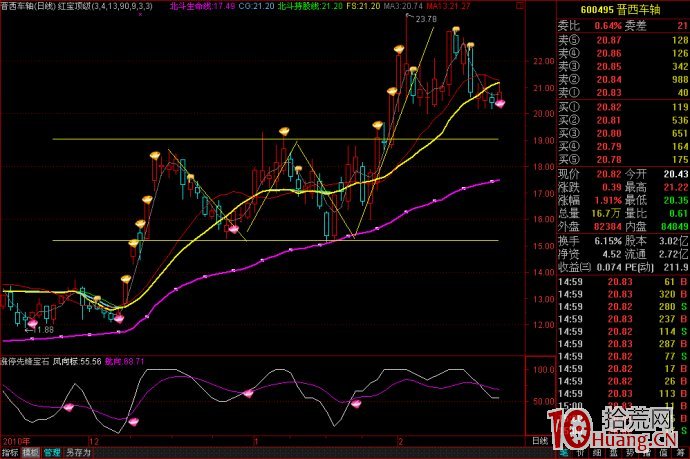Click the 北斗生命线 17.49 legend

tap(202, 6)
